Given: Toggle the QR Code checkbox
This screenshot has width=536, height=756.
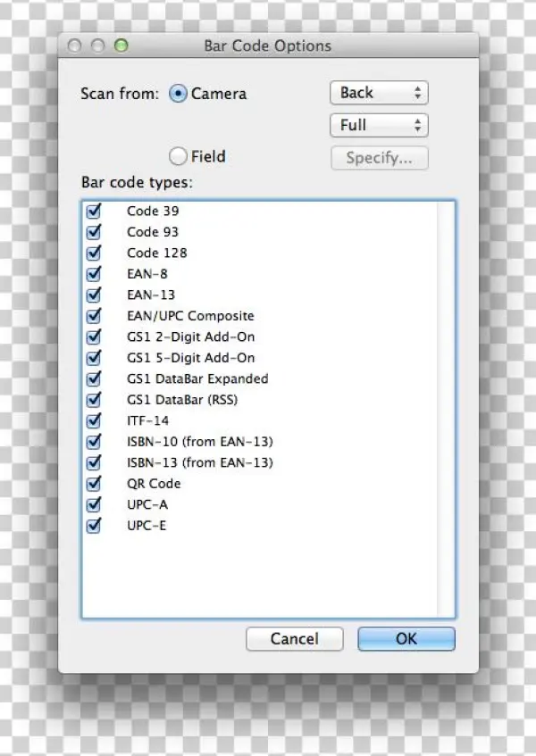Looking at the screenshot, I should click(x=94, y=483).
